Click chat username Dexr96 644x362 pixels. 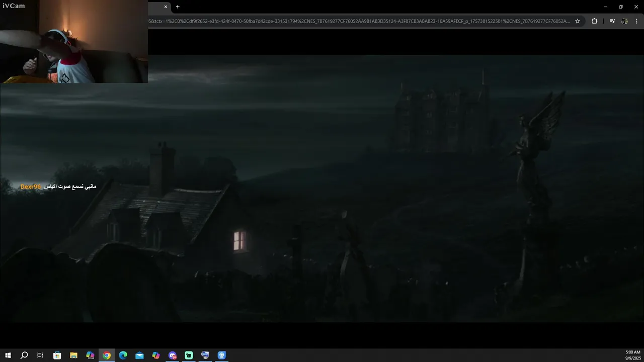(x=31, y=187)
